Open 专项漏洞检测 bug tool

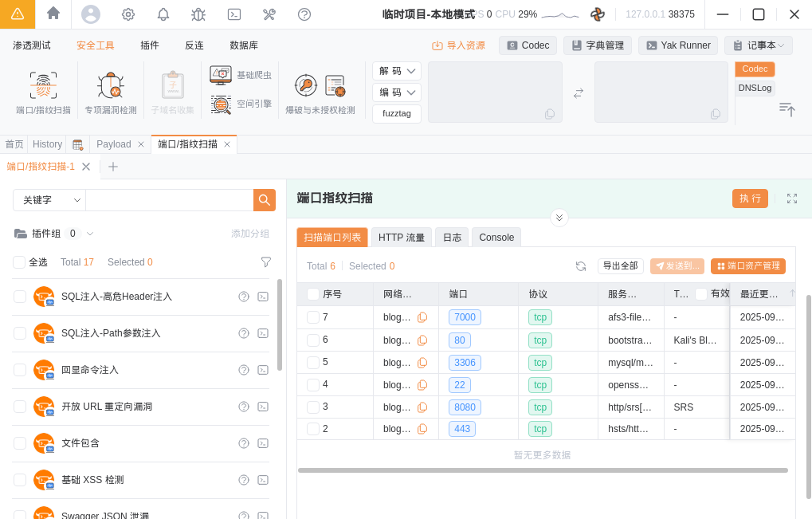(x=111, y=92)
